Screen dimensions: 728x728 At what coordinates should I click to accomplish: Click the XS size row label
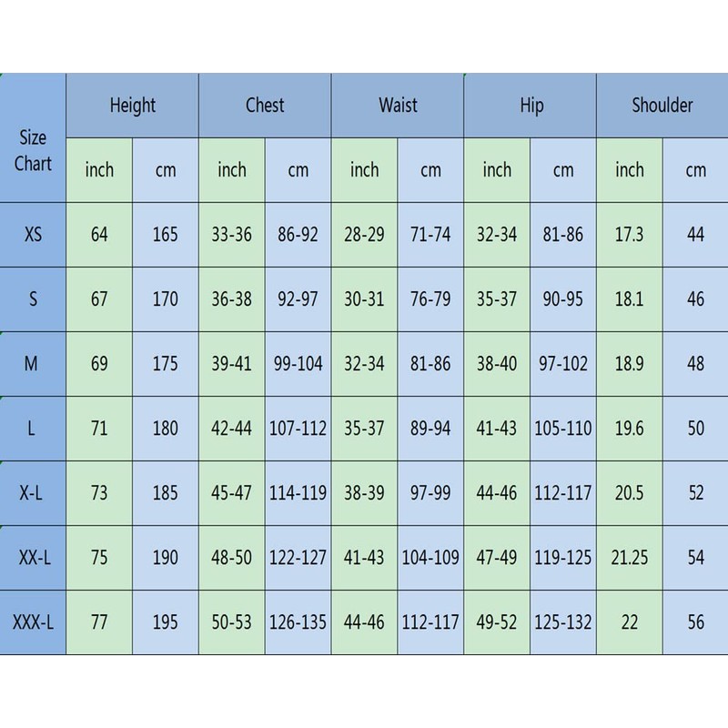[x=34, y=235]
